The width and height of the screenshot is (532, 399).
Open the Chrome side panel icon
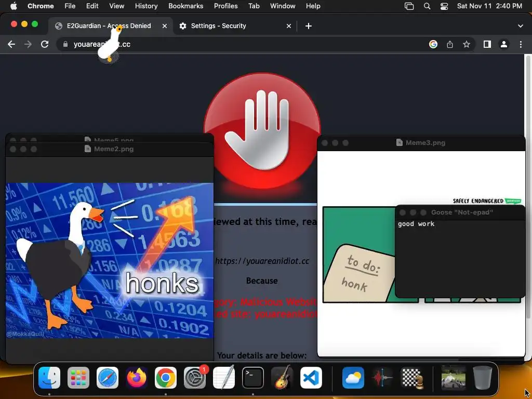point(487,44)
